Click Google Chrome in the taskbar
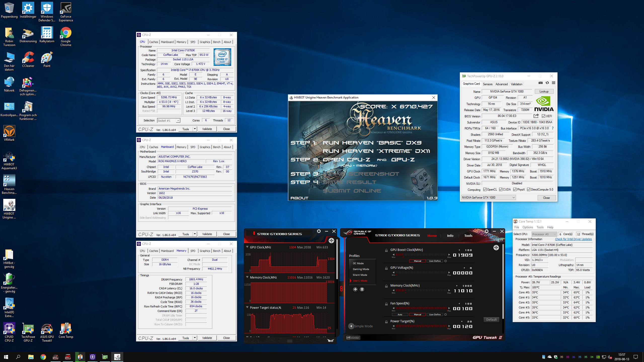Screen dimensions: 644x362 click(43, 357)
